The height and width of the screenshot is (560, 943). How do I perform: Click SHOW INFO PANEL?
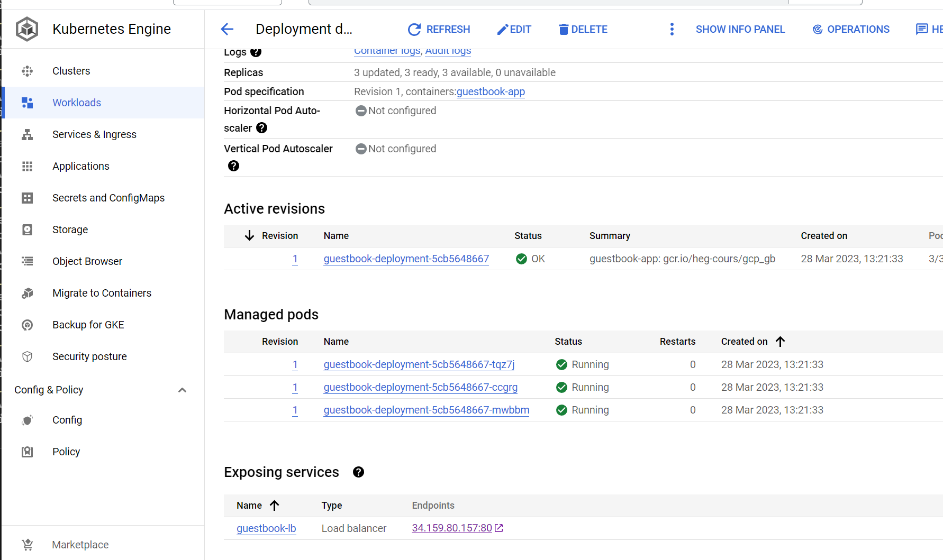740,29
